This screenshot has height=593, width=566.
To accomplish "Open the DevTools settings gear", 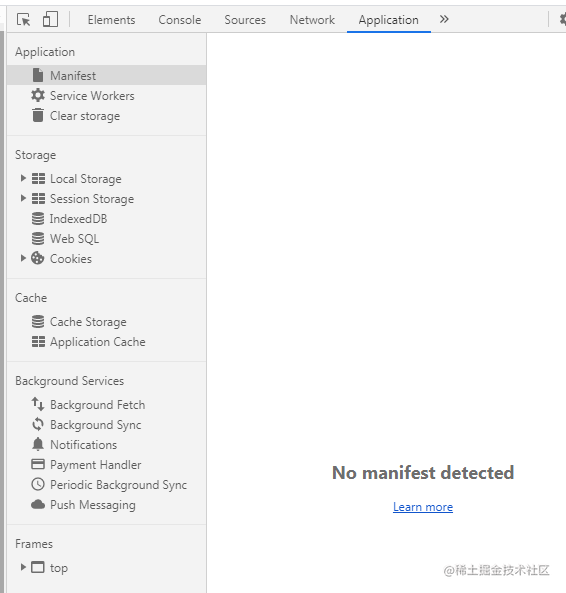I will (563, 19).
